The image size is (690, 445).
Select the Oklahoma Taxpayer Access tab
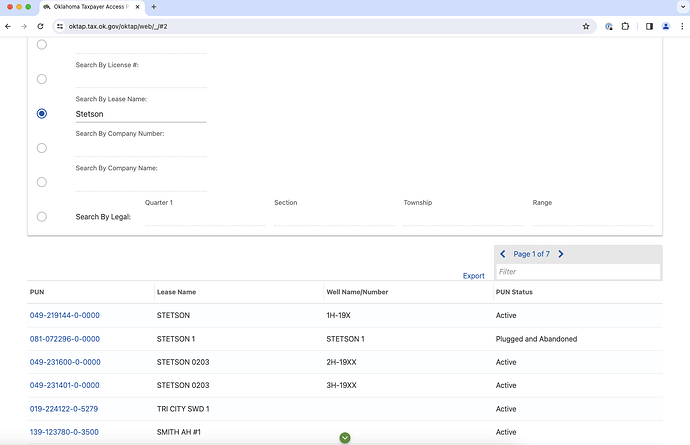coord(91,7)
